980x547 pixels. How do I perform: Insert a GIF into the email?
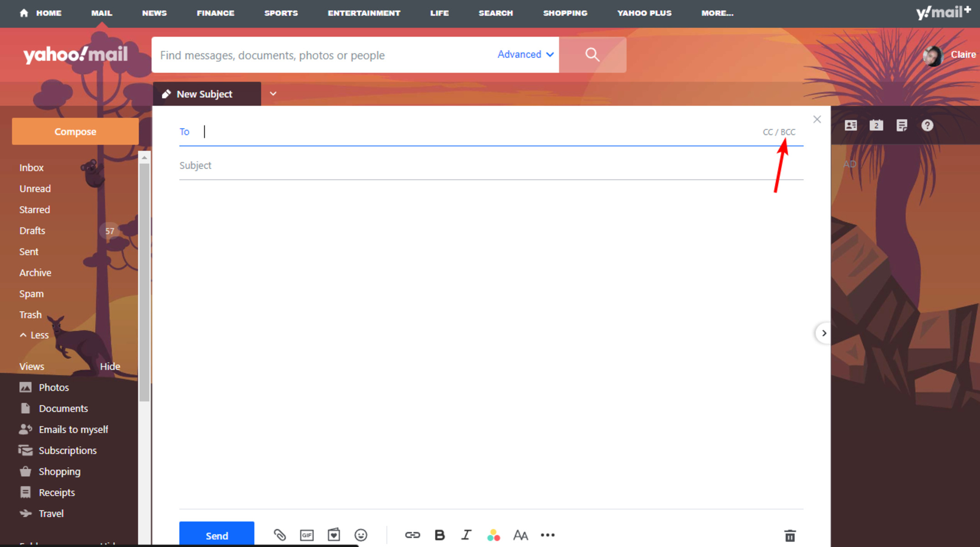point(306,536)
